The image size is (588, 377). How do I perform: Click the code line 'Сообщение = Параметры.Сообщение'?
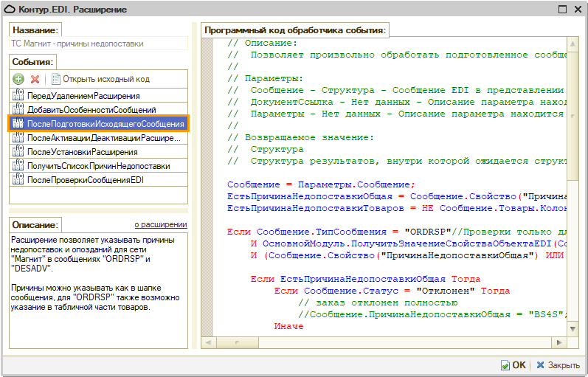[x=321, y=184]
